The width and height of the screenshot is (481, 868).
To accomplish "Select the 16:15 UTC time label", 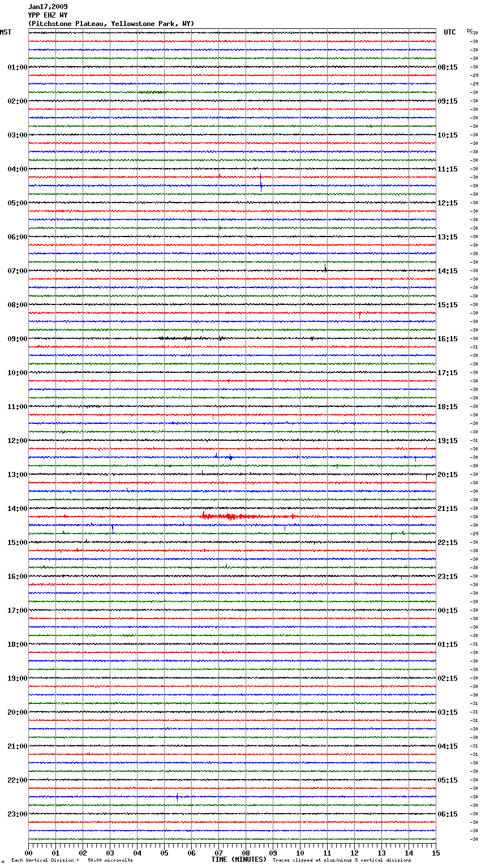I will click(448, 339).
